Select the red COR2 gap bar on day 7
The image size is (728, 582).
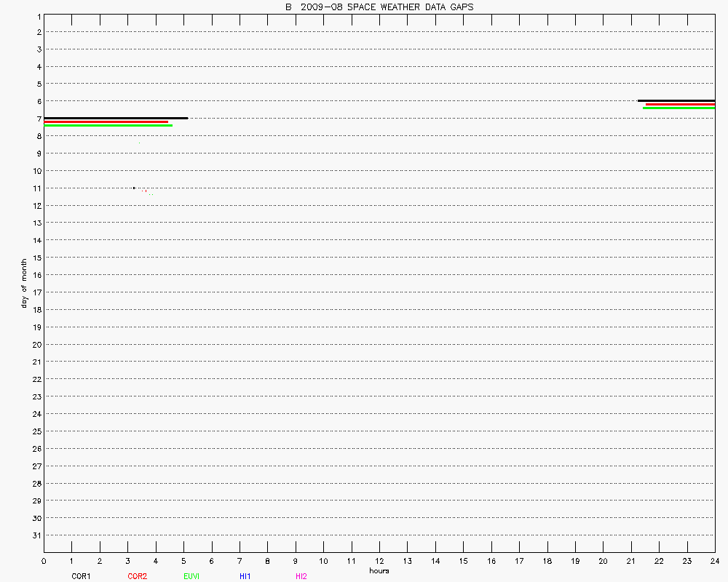tap(106, 121)
